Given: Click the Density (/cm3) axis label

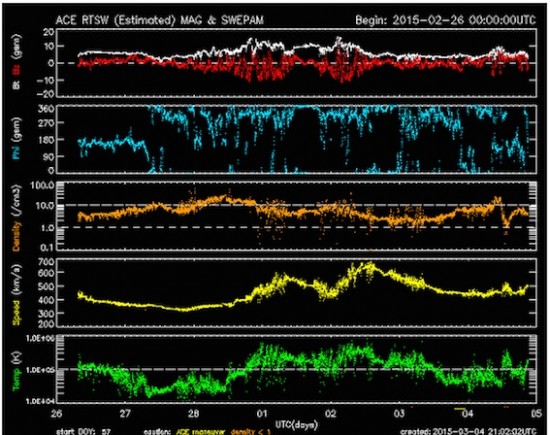Looking at the screenshot, I should tap(16, 218).
